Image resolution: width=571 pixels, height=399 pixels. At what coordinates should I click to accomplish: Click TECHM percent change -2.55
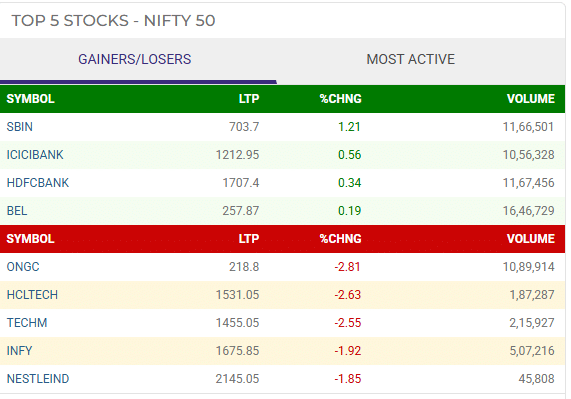[348, 323]
